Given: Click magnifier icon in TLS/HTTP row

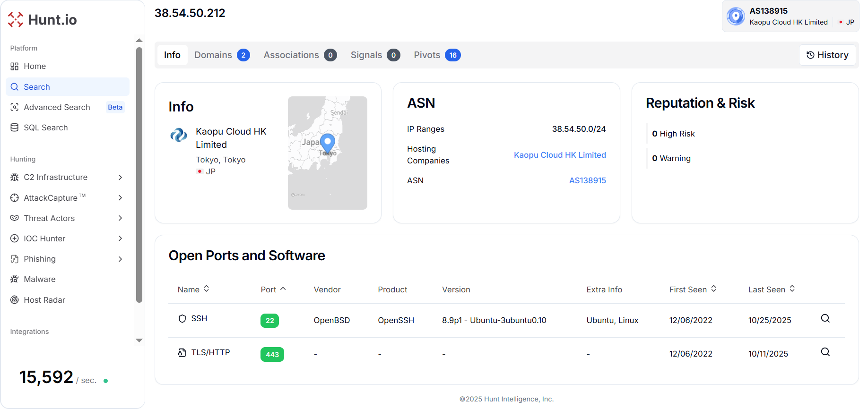Looking at the screenshot, I should (825, 352).
